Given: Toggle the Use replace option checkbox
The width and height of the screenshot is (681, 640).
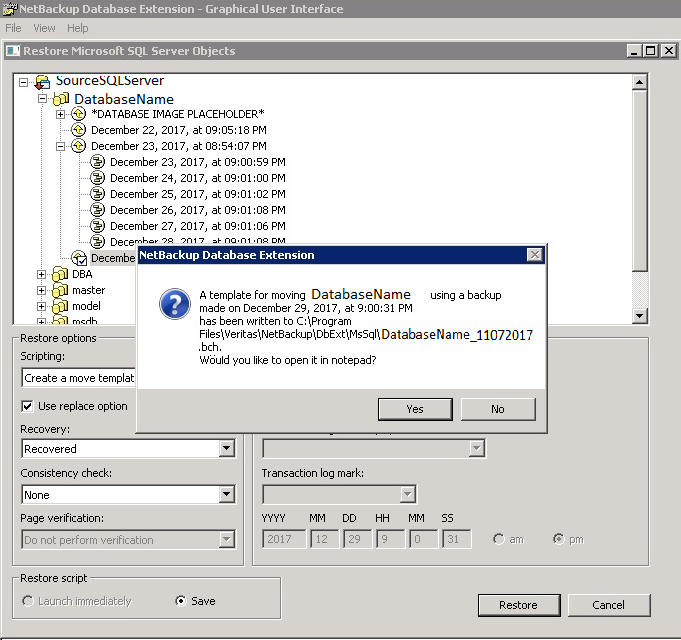Looking at the screenshot, I should coord(27,406).
